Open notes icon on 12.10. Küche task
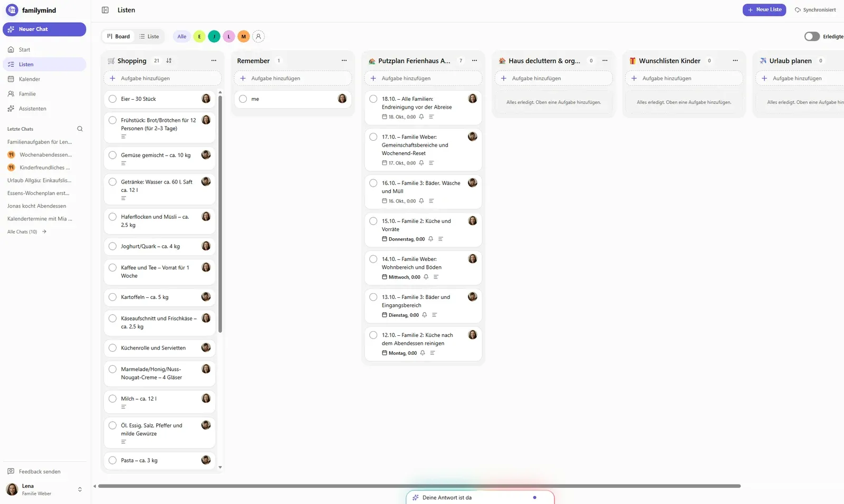 coord(433,353)
